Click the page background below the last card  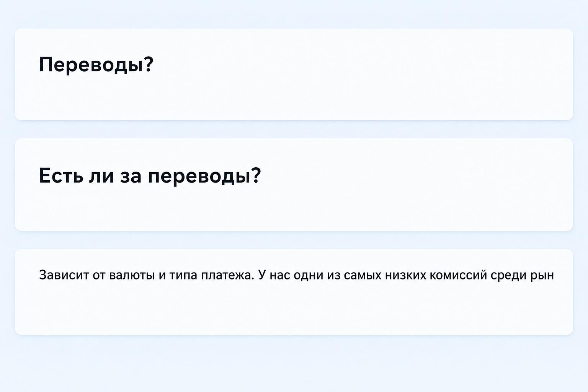point(294,364)
